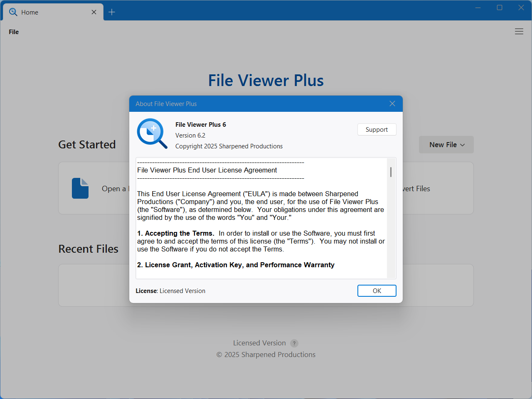This screenshot has width=532, height=399.
Task: Click the 'File Viewer Plus End User License Agreement' heading
Action: click(x=207, y=170)
